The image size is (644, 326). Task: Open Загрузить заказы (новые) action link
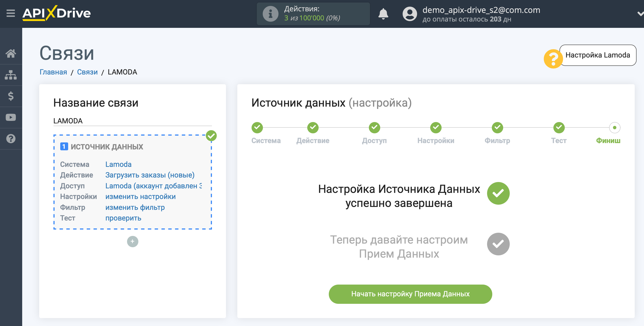[150, 175]
